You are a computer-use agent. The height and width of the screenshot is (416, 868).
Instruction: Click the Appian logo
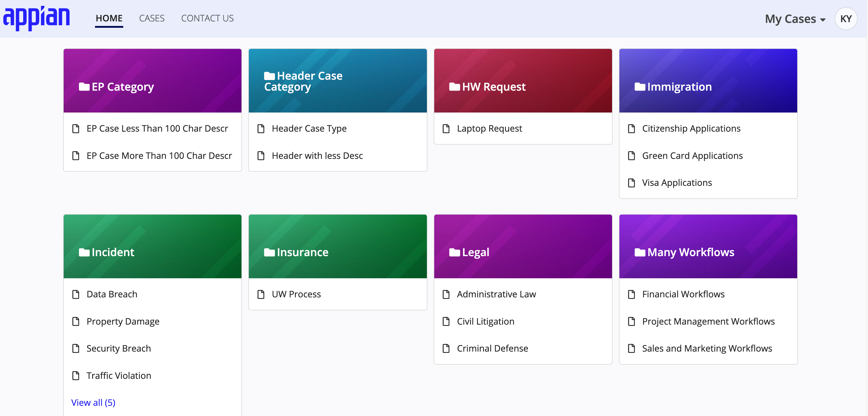(x=36, y=18)
